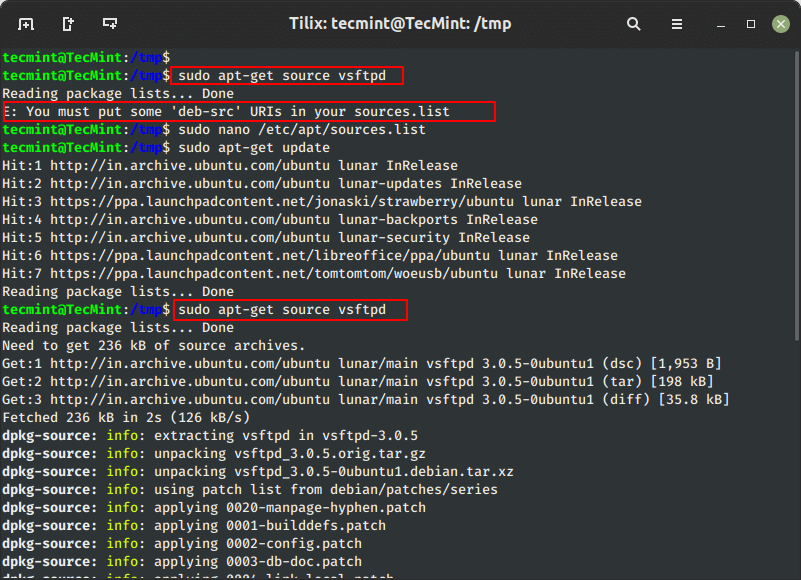Click the Hit:1 lunar InRelease line
Screen dimensions: 801x580
[x=230, y=166]
